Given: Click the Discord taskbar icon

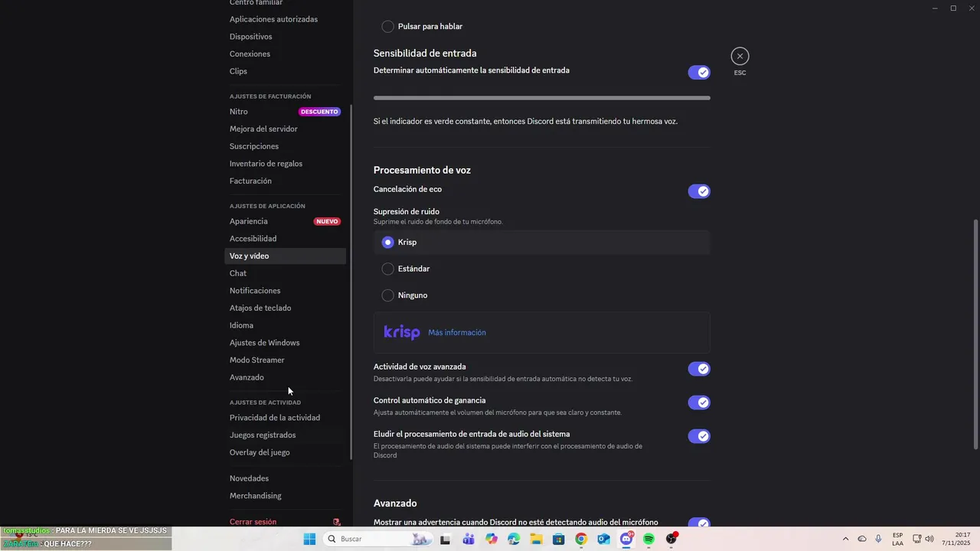Looking at the screenshot, I should click(626, 539).
